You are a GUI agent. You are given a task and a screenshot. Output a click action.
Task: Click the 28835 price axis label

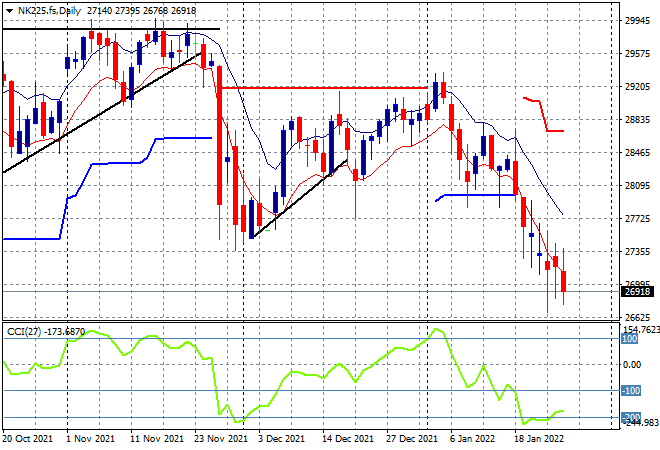tap(637, 120)
